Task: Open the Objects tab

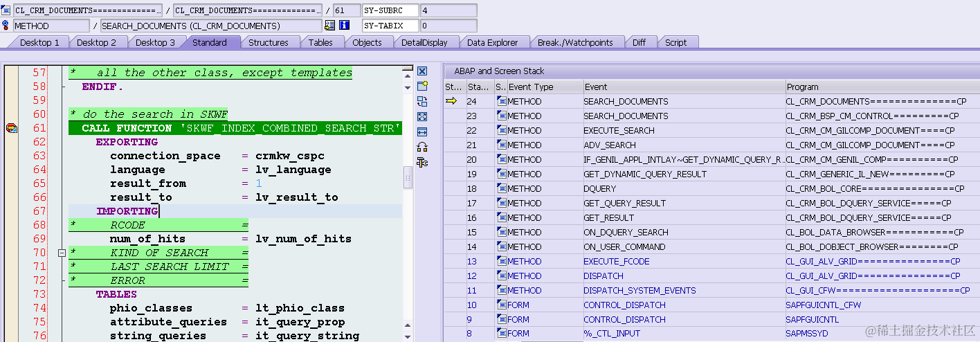Action: (x=367, y=42)
